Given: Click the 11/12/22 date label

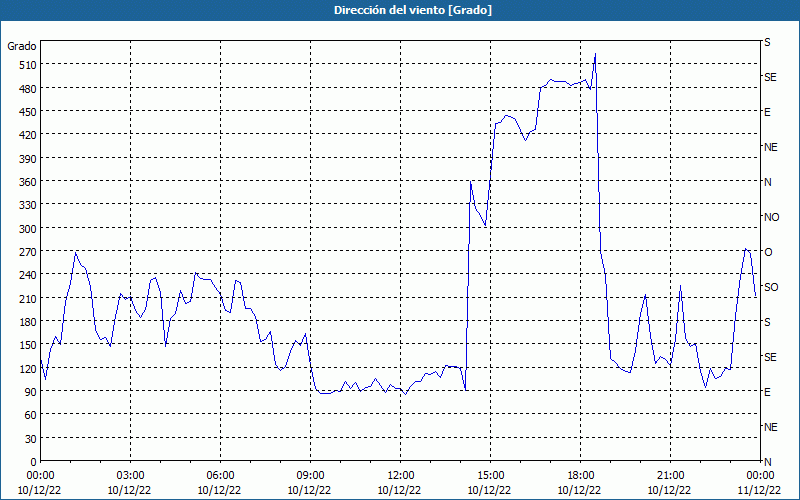Looking at the screenshot, I should point(759,490).
